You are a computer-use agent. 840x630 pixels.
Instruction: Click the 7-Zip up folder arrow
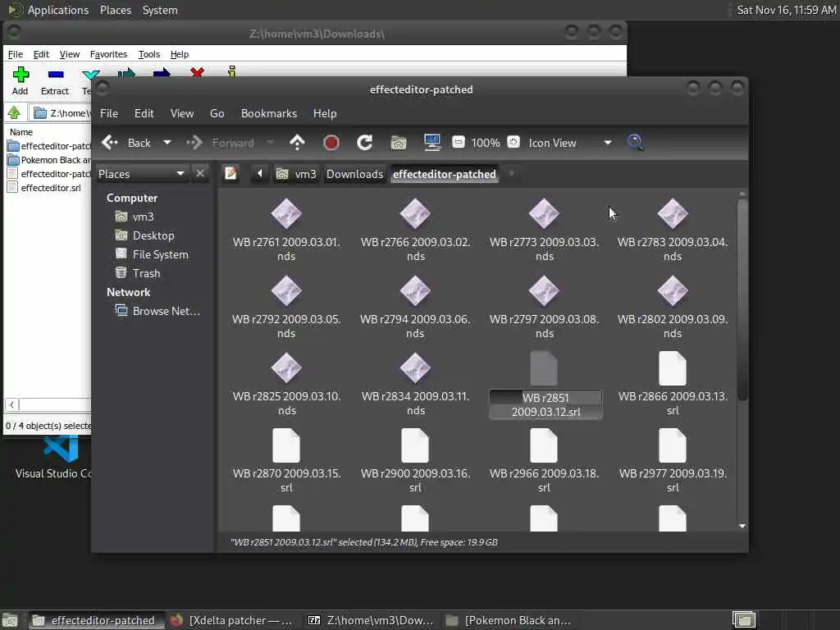tap(15, 113)
